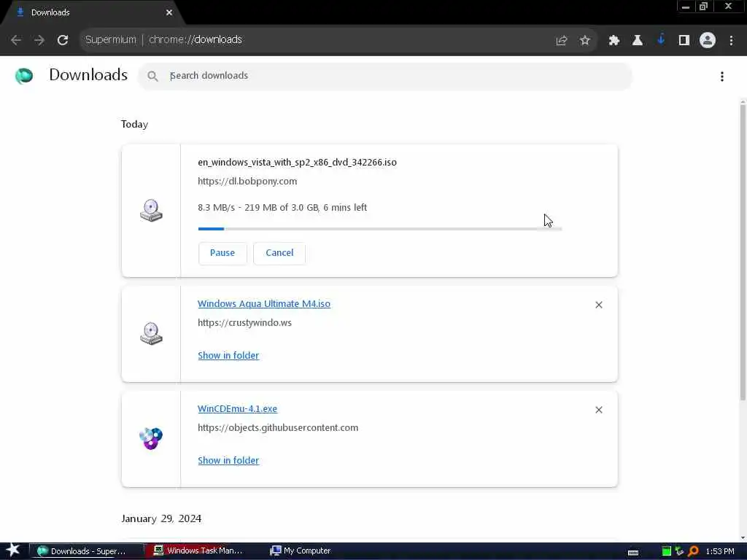Open the profile avatar icon

click(708, 41)
